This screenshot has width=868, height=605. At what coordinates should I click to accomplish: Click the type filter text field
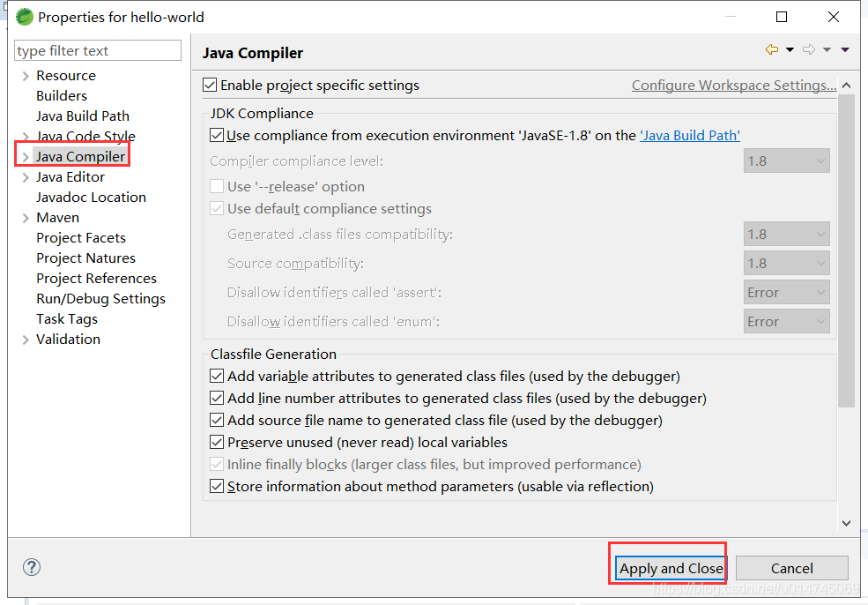click(x=98, y=50)
